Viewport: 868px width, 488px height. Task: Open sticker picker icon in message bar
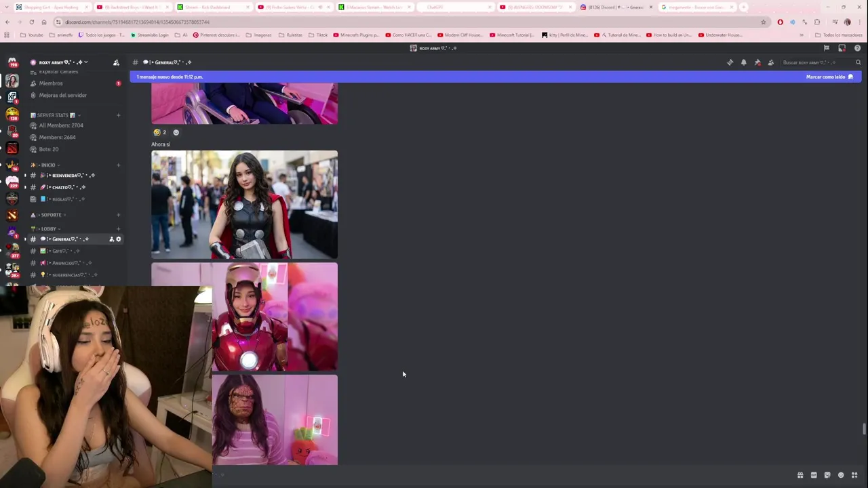point(827,475)
